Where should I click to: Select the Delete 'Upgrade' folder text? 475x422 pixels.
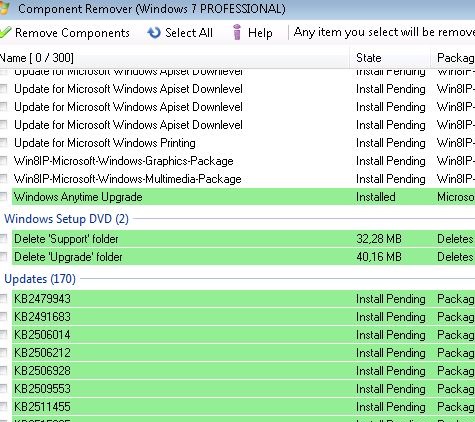point(68,257)
